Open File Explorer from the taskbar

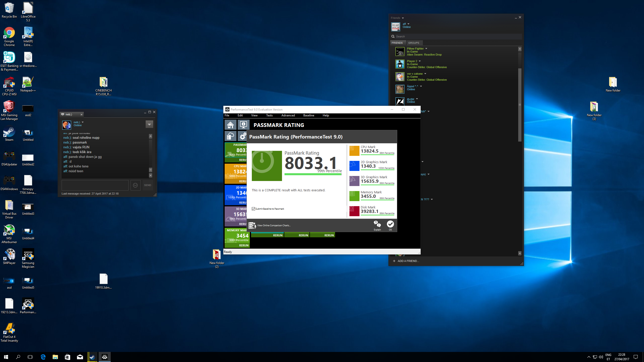coord(55,357)
